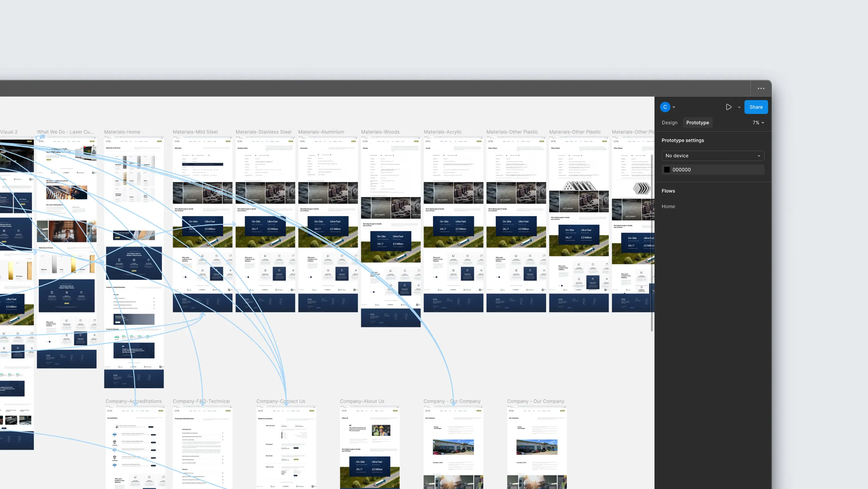Select the Materials-Acrylic frame thumbnail
This screenshot has width=868, height=489.
[453, 224]
